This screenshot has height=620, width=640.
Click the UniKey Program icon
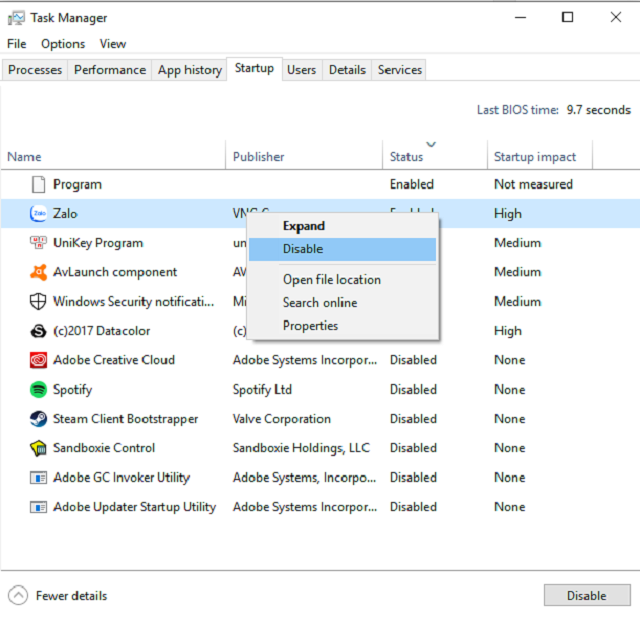(x=38, y=243)
